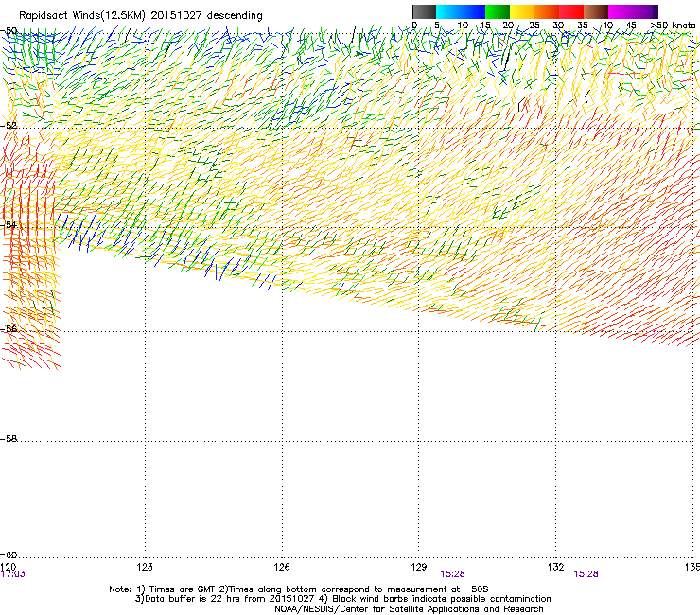Click the '120' longitude label

(9, 567)
